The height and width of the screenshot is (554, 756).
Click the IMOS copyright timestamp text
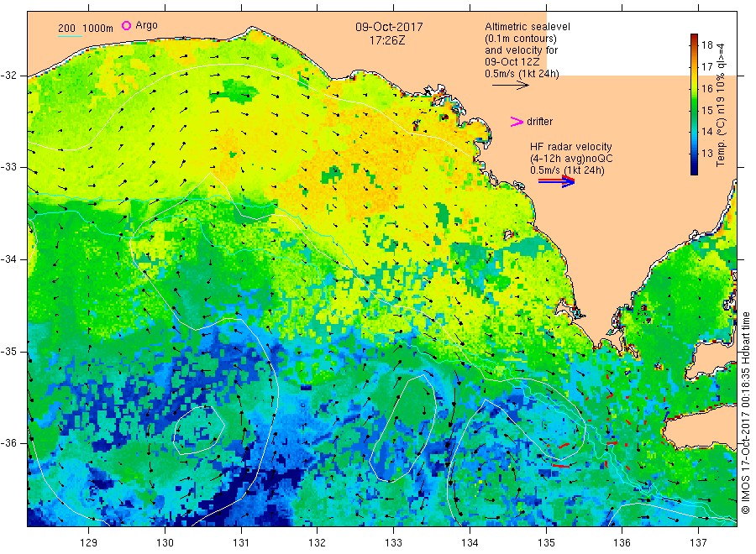746,413
